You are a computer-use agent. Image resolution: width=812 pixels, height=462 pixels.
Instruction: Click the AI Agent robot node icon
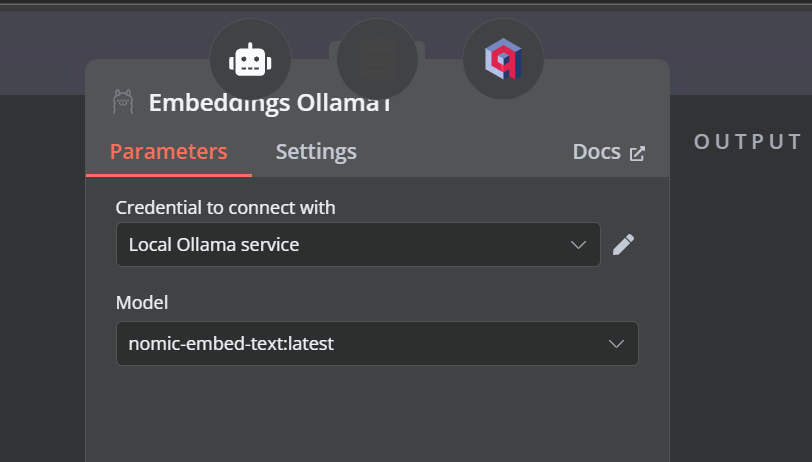click(250, 60)
